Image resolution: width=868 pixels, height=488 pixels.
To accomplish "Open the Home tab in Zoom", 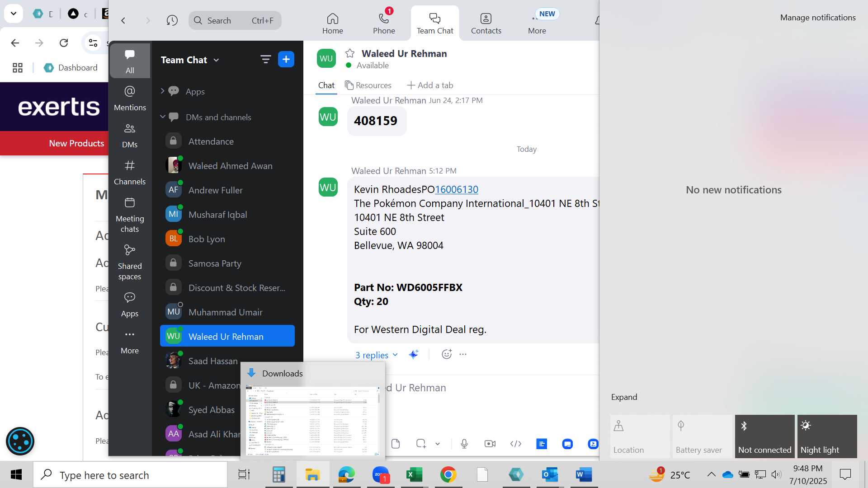I will coord(333,23).
